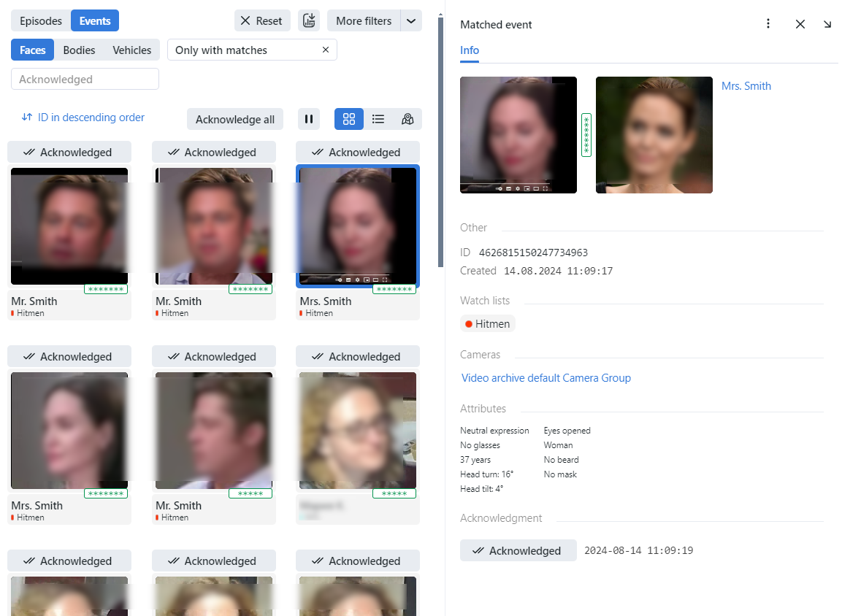Pause the live event feed

tap(309, 119)
